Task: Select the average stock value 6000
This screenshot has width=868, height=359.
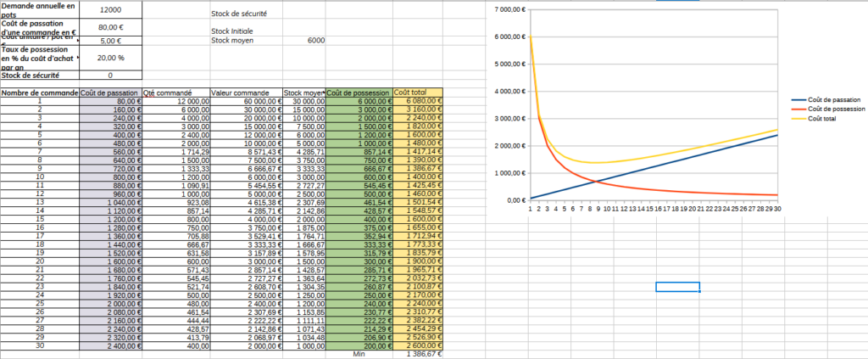Action: [304, 41]
